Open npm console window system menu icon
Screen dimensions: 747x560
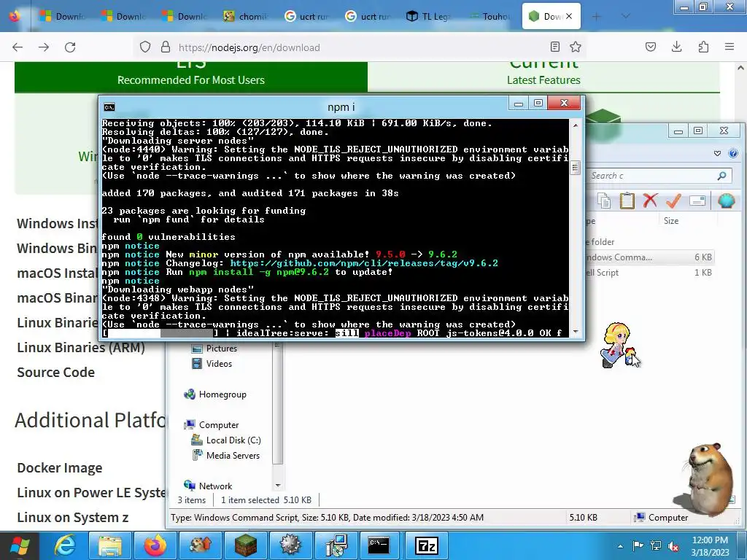point(109,107)
